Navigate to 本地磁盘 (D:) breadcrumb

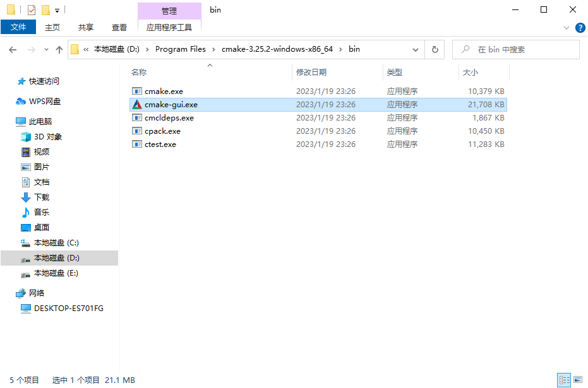click(x=117, y=49)
